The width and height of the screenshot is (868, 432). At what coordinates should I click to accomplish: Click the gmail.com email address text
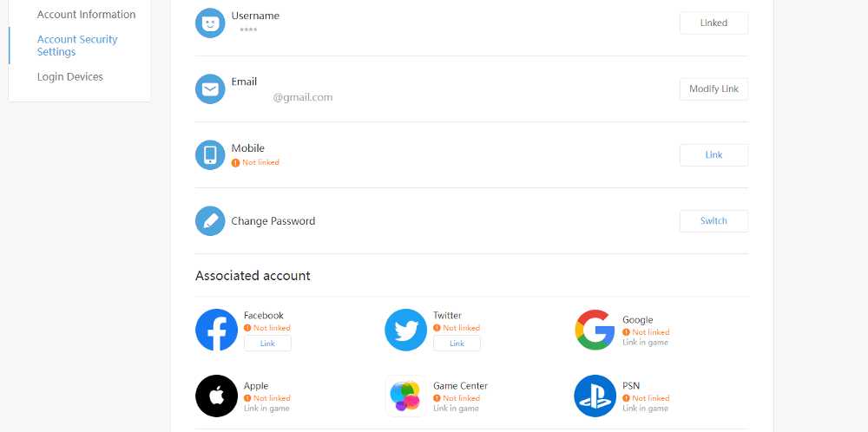click(x=303, y=97)
